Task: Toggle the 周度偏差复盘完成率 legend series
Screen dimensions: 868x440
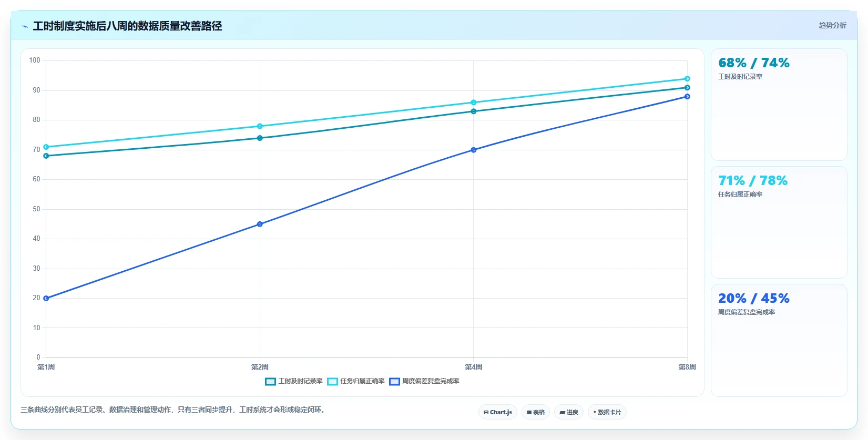Action: tap(424, 381)
